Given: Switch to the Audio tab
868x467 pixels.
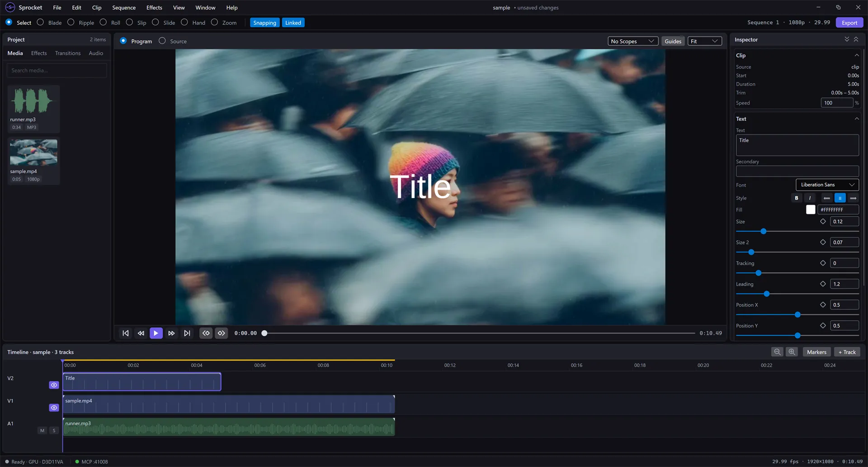Looking at the screenshot, I should pyautogui.click(x=96, y=53).
